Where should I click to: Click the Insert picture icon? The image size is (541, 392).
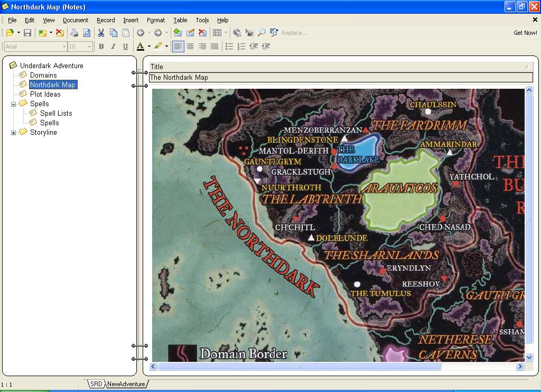[249, 33]
